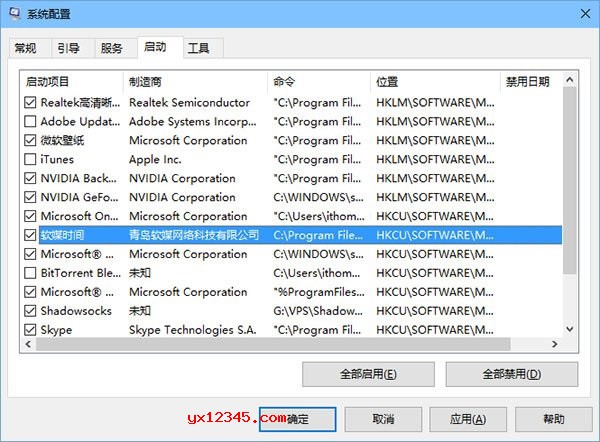Select the Realtek Semiconductor manufacturer cell
This screenshot has width=600, height=442.
189,103
